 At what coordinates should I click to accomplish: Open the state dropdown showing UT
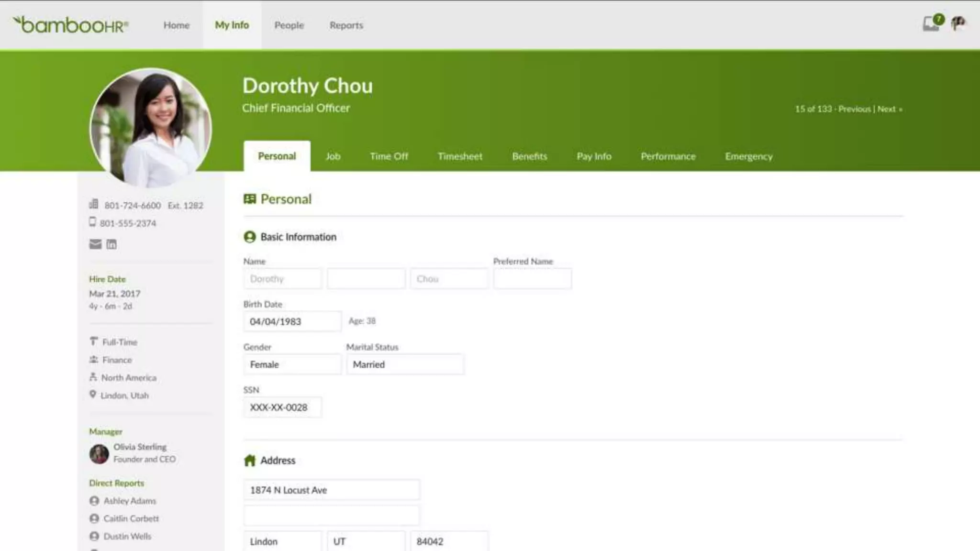366,541
